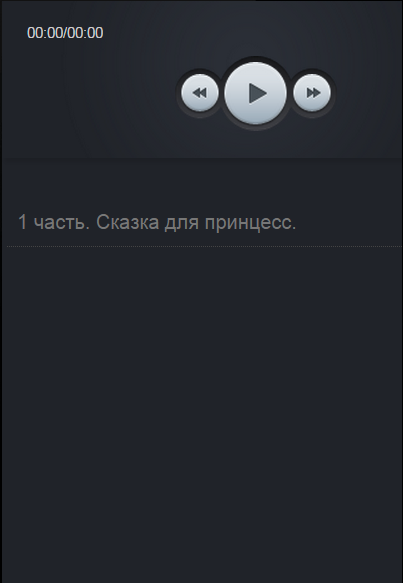Play the fairy tale audio with center button
This screenshot has width=403, height=583.
point(255,93)
